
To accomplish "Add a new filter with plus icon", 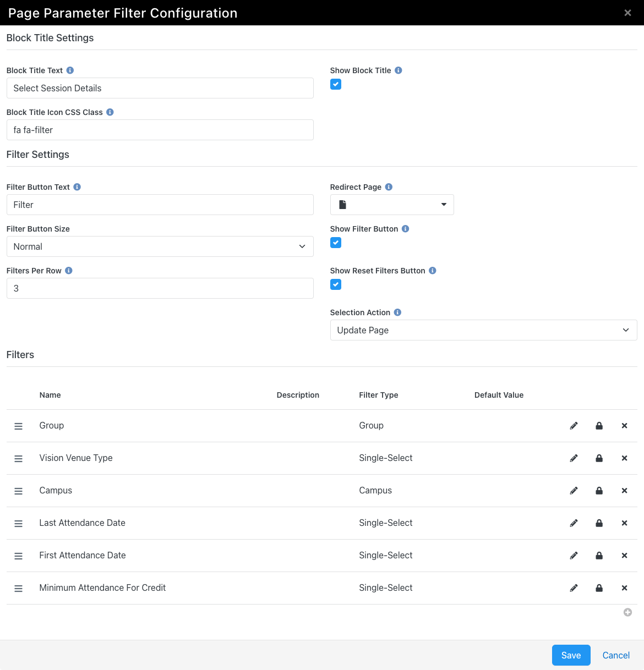I will pyautogui.click(x=627, y=612).
